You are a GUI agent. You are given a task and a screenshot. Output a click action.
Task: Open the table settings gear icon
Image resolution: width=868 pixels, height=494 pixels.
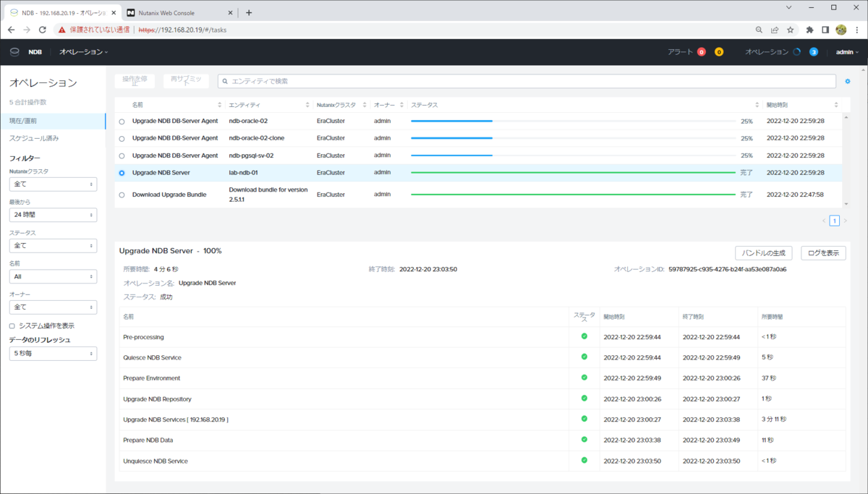848,81
